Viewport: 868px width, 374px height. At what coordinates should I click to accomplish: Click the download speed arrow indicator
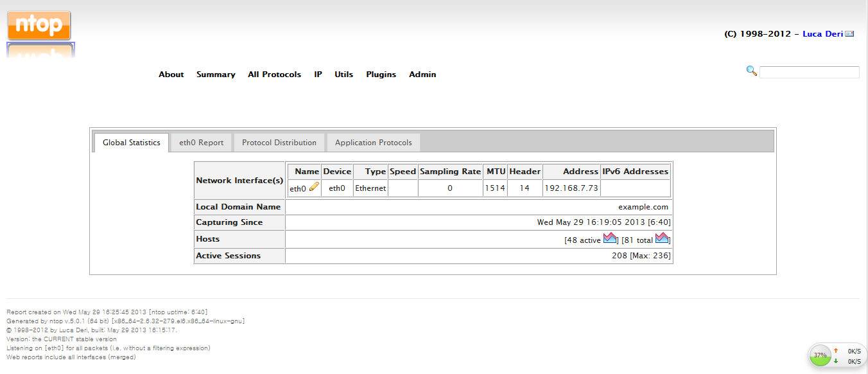[x=836, y=361]
